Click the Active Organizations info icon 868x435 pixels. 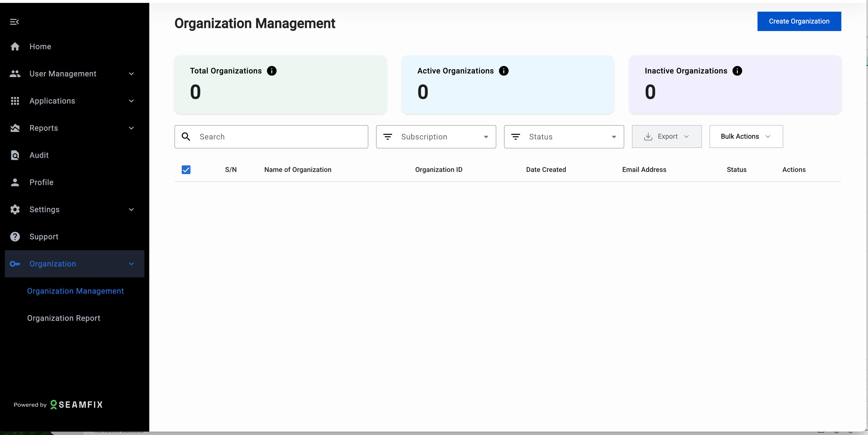coord(503,71)
